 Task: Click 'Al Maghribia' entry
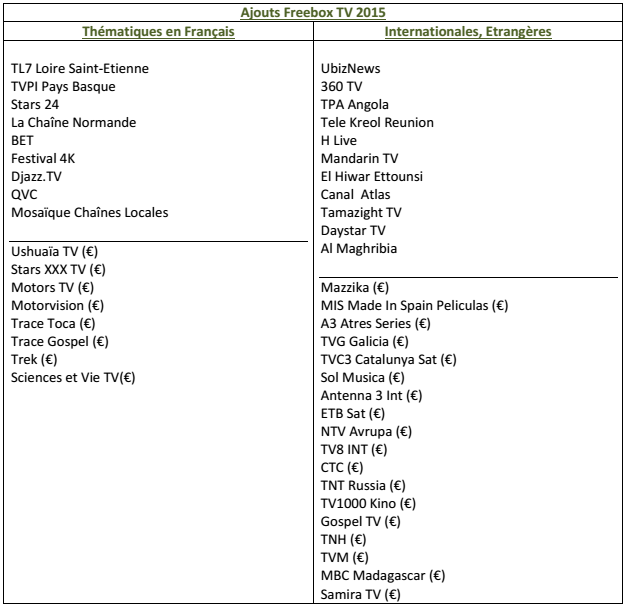point(359,249)
